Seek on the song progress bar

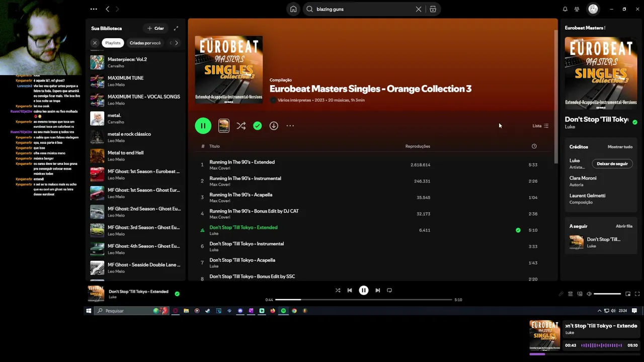tap(364, 300)
